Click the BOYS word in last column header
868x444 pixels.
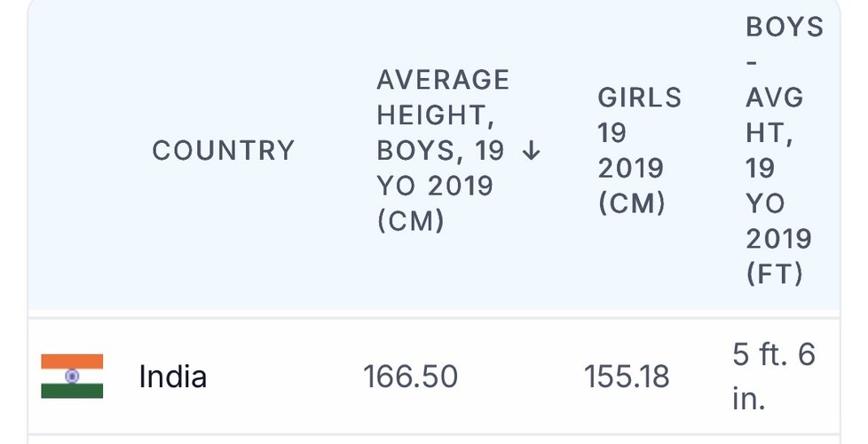785,27
